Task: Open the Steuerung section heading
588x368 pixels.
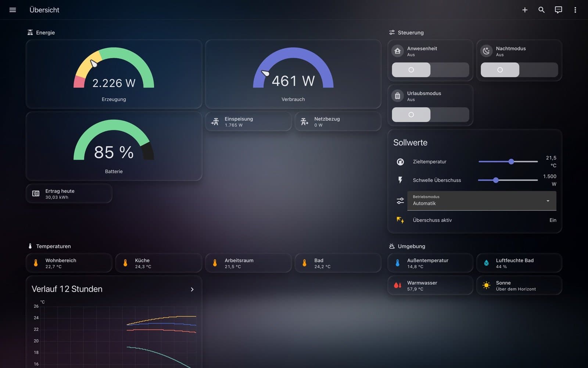Action: click(x=410, y=32)
